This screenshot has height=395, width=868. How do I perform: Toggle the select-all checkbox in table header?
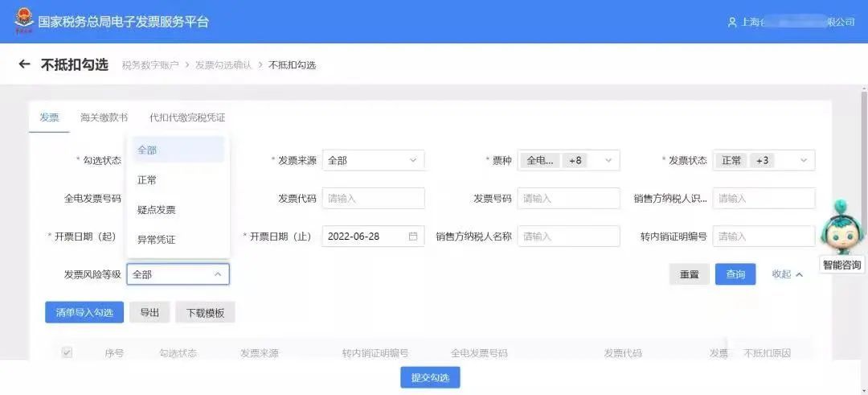[67, 352]
